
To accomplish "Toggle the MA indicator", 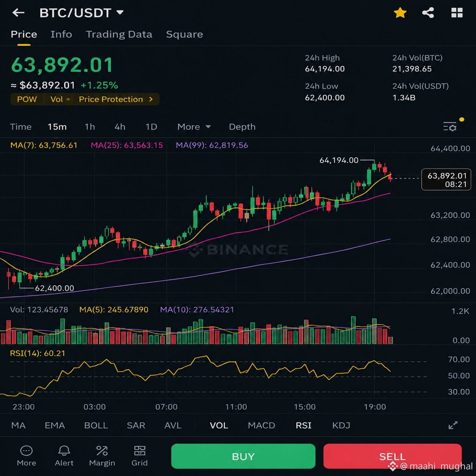I will coord(19,426).
